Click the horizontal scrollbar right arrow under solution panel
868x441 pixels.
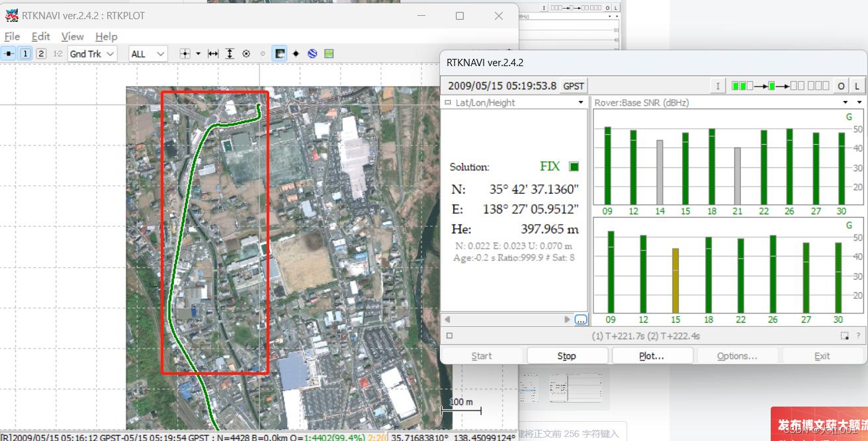tap(567, 319)
